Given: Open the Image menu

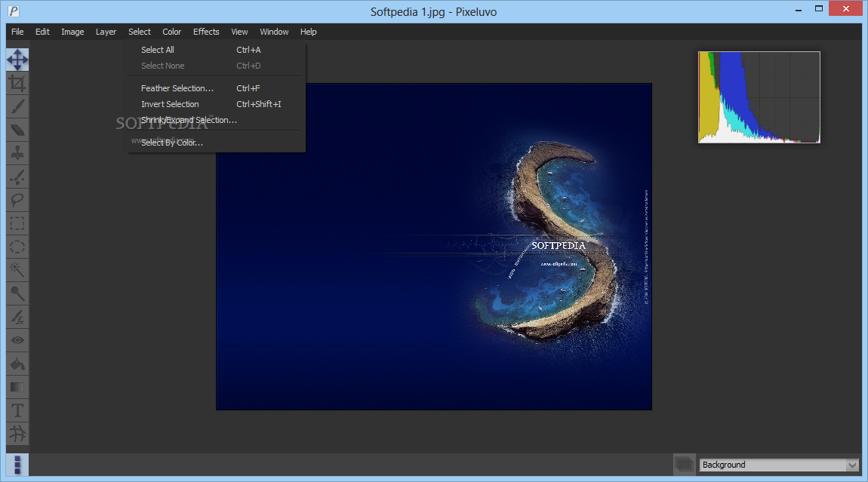Looking at the screenshot, I should point(72,32).
